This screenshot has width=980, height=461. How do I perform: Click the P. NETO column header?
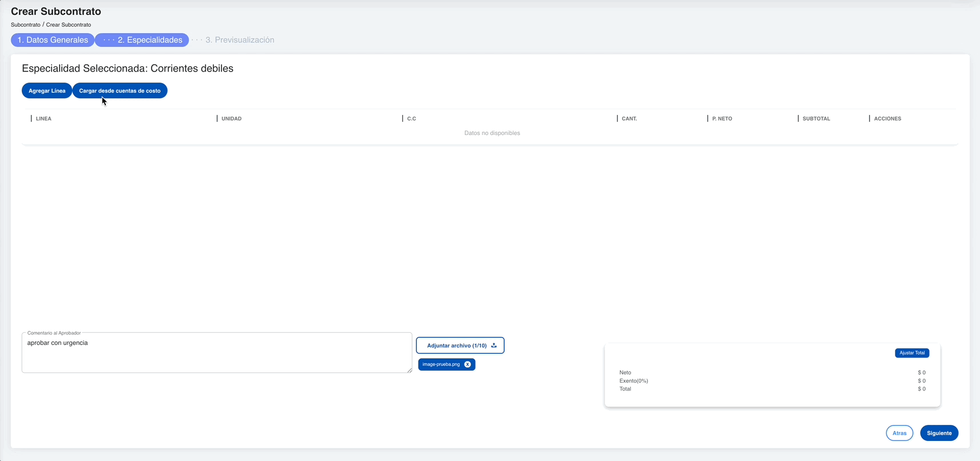point(722,118)
